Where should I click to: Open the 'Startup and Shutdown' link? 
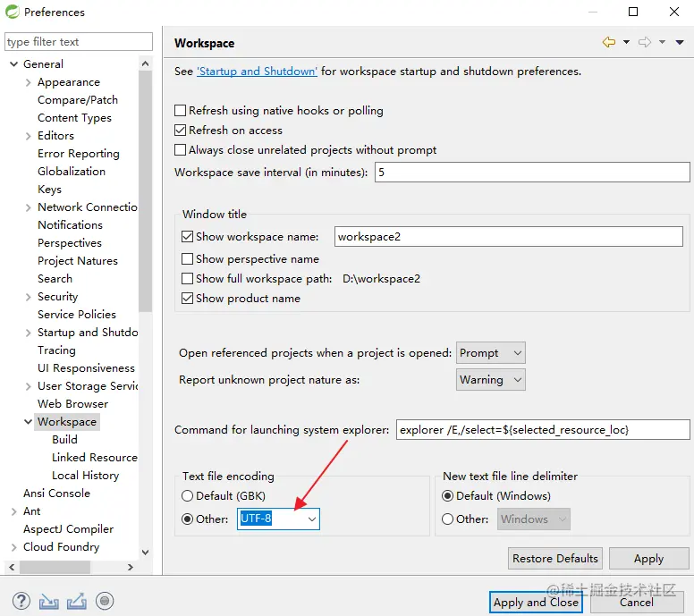click(257, 72)
